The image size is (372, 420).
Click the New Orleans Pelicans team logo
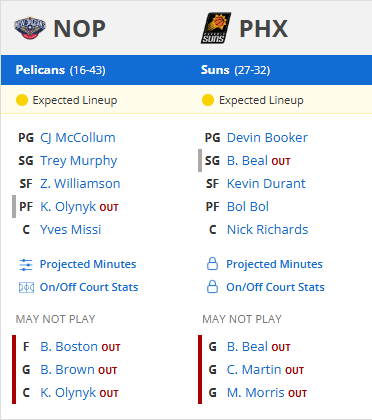click(x=30, y=28)
